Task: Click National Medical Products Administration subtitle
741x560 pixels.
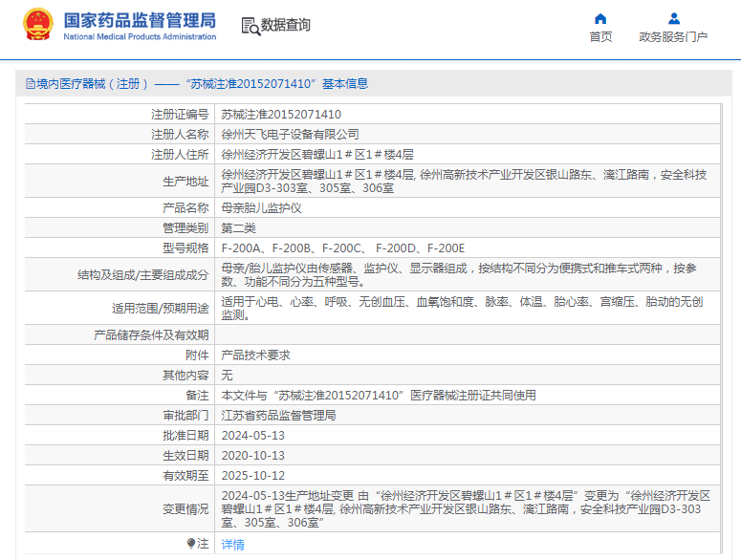Action: pyautogui.click(x=140, y=37)
